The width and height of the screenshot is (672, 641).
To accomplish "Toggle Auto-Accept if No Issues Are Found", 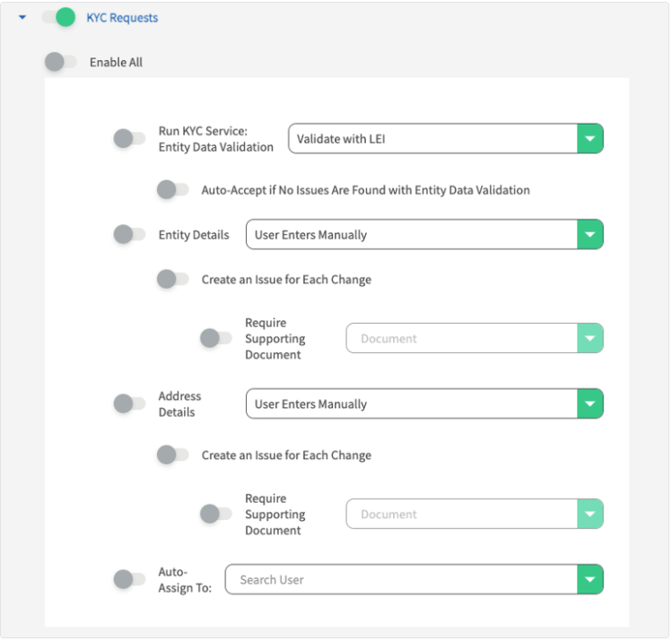I will click(173, 190).
